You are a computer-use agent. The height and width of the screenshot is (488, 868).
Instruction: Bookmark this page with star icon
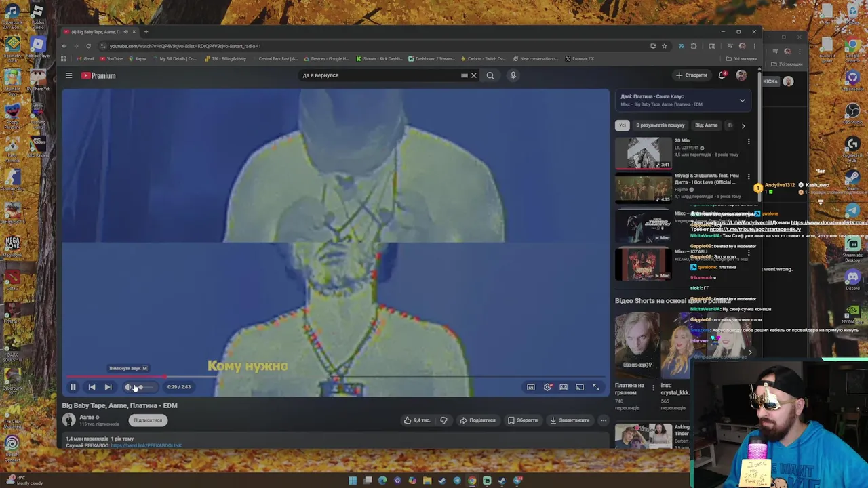[x=664, y=46]
